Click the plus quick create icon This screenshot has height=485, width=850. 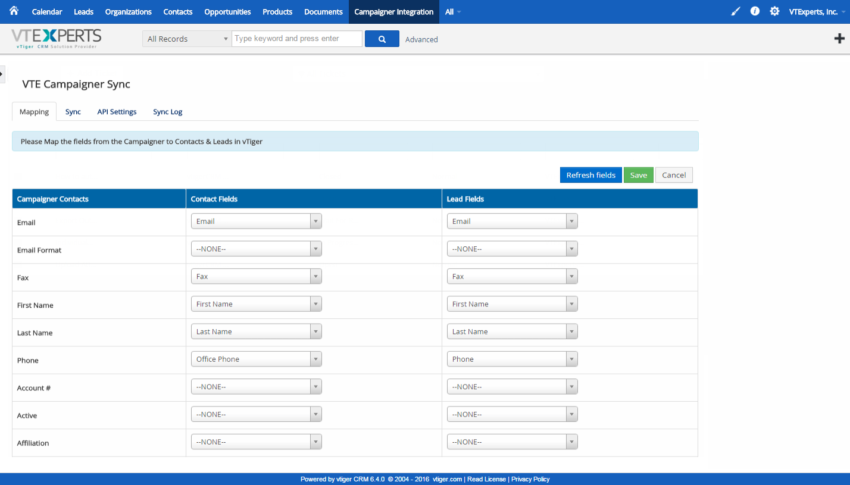tap(839, 38)
